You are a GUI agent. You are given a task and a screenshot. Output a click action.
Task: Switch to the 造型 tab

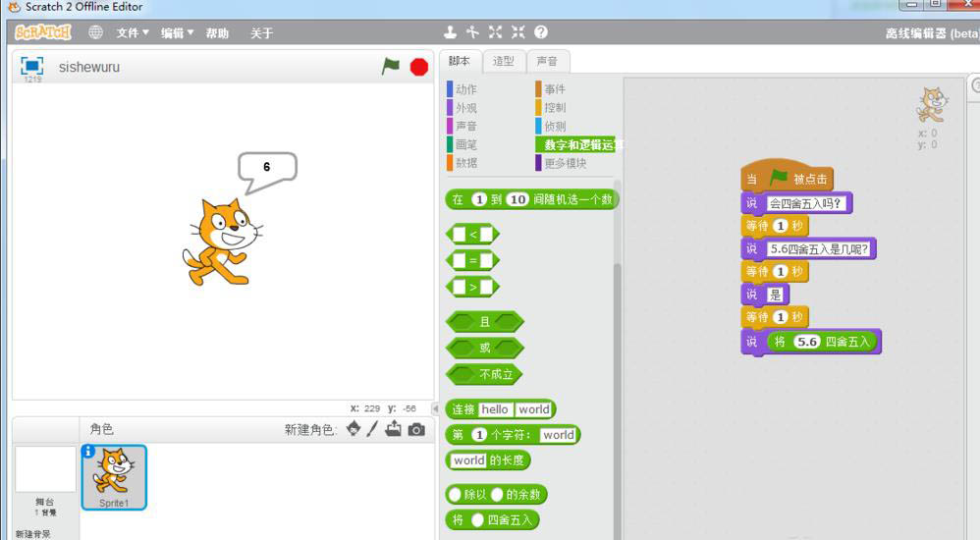click(503, 61)
